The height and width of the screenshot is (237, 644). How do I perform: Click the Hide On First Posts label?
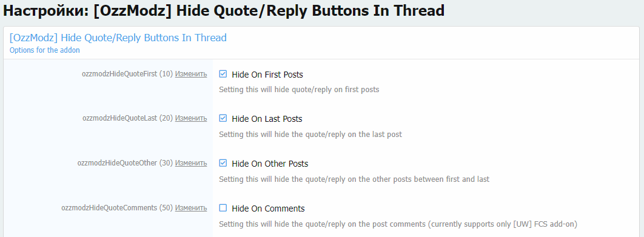point(267,75)
